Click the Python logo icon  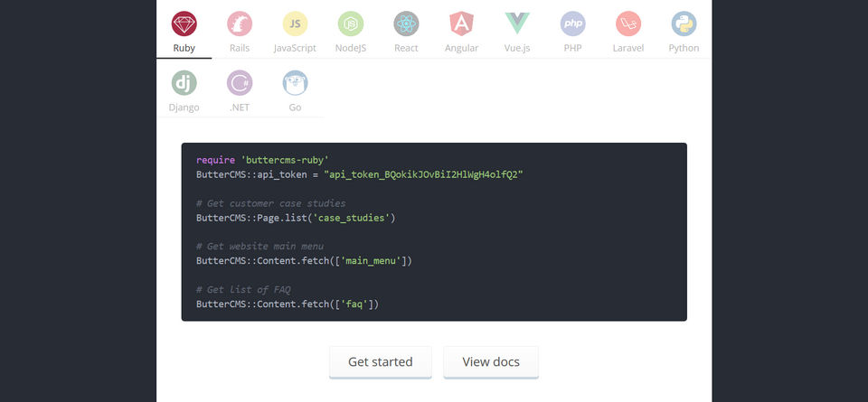[684, 23]
